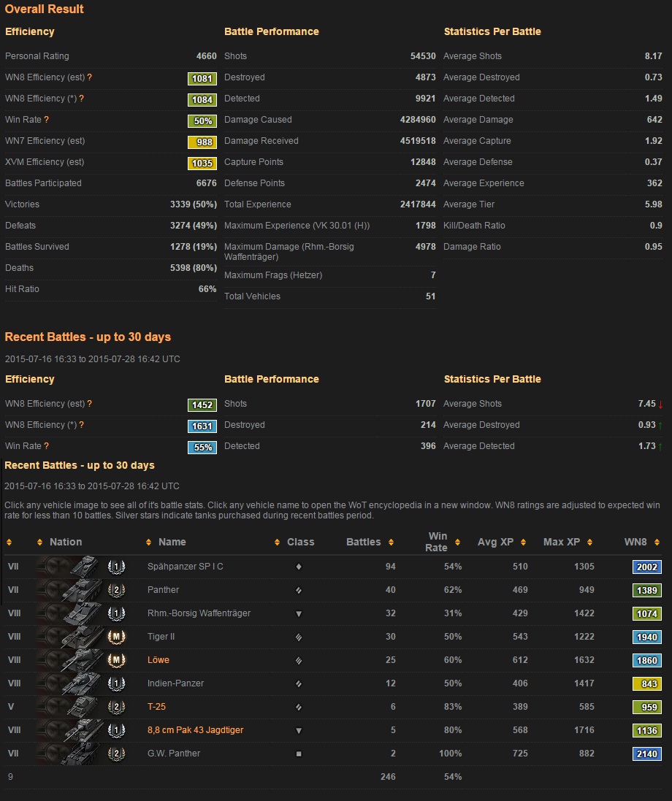Open the Löwe encyclopedia link
This screenshot has width=672, height=801.
point(159,660)
